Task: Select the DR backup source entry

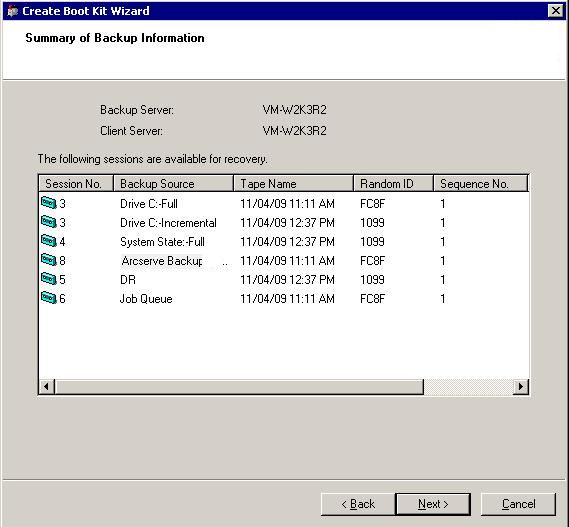Action: (x=128, y=279)
